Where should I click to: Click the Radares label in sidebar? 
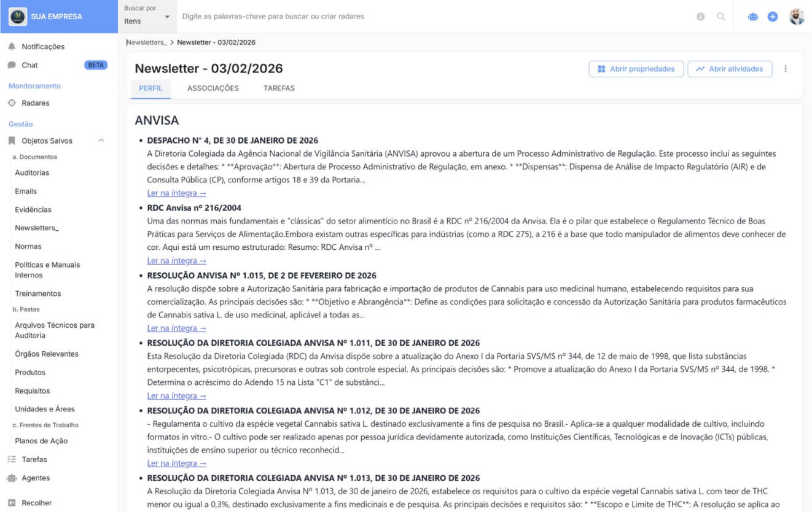[36, 103]
